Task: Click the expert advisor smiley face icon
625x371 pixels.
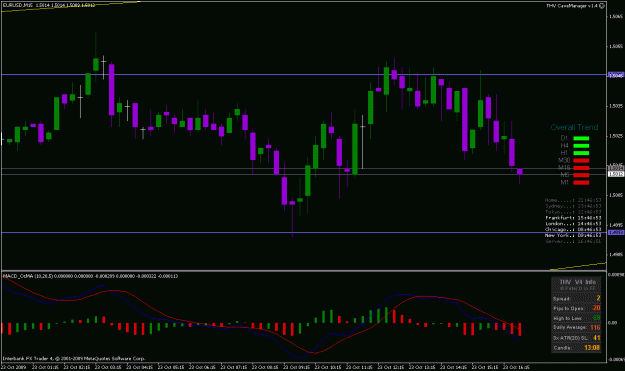Action: click(x=602, y=6)
